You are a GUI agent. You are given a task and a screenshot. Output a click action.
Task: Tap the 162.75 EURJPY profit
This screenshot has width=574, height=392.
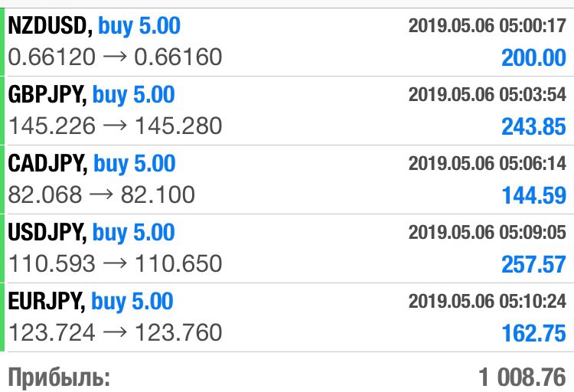[534, 333]
